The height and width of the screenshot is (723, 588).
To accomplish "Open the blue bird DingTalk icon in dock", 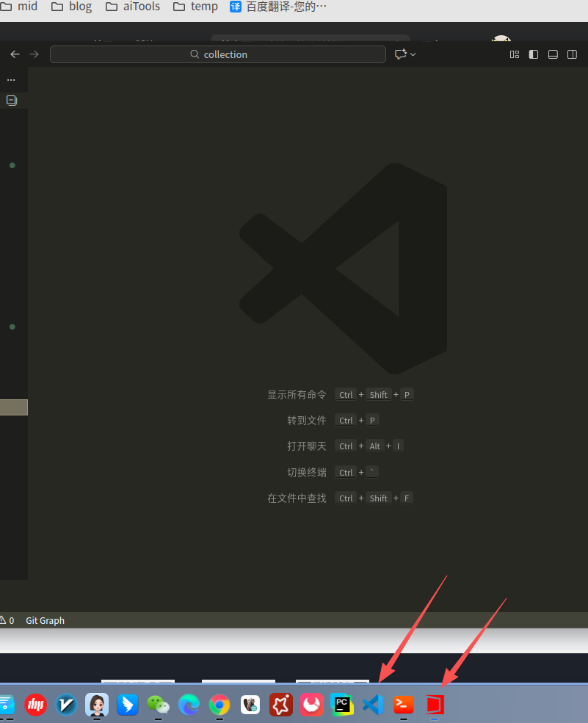I will (x=128, y=705).
